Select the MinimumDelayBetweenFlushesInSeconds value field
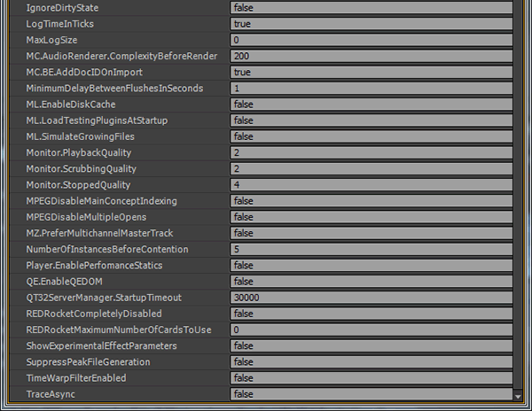Screen dimensions: 532x411 371,89
